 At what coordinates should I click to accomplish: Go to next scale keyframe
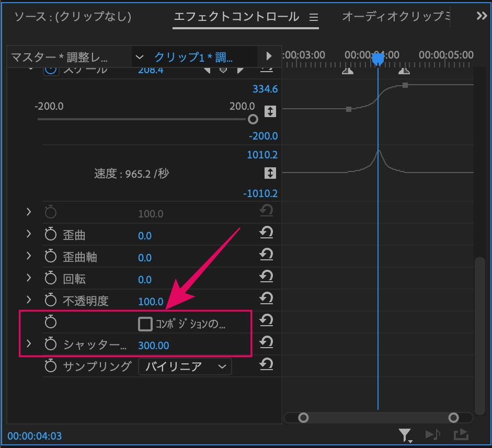coord(241,70)
